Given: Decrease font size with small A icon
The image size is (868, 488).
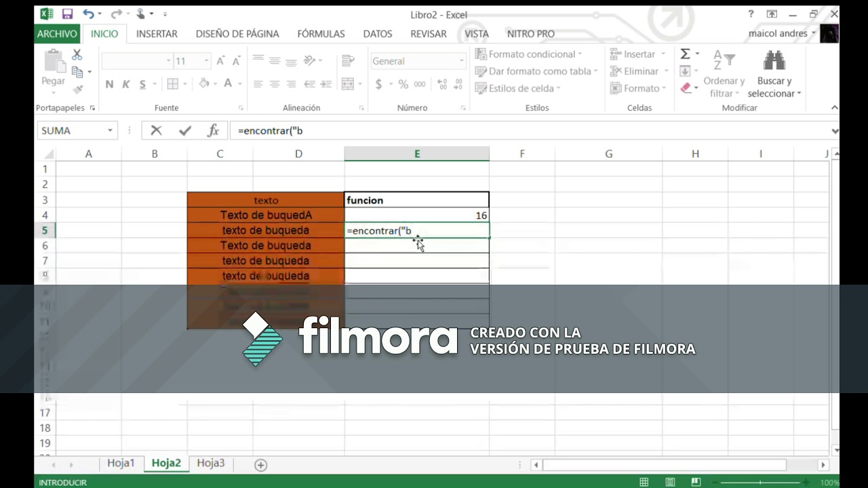Looking at the screenshot, I should pyautogui.click(x=236, y=61).
